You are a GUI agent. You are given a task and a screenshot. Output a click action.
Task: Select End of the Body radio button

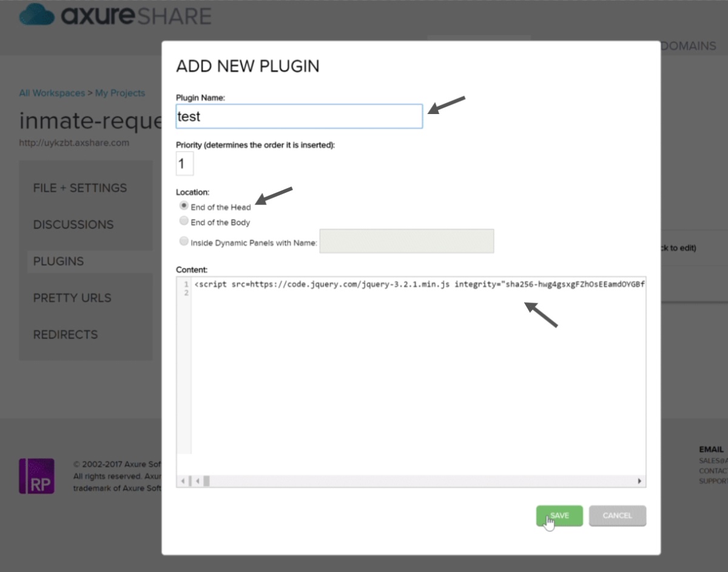click(x=184, y=221)
